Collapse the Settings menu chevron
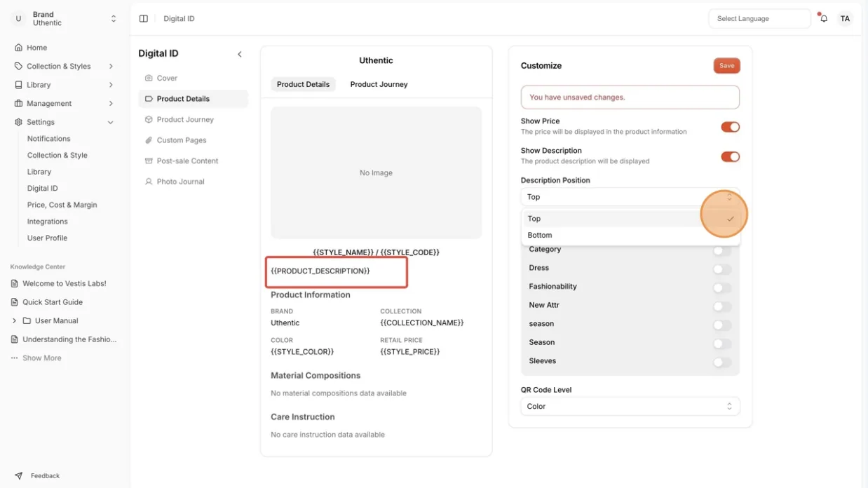The image size is (868, 488). [x=111, y=122]
